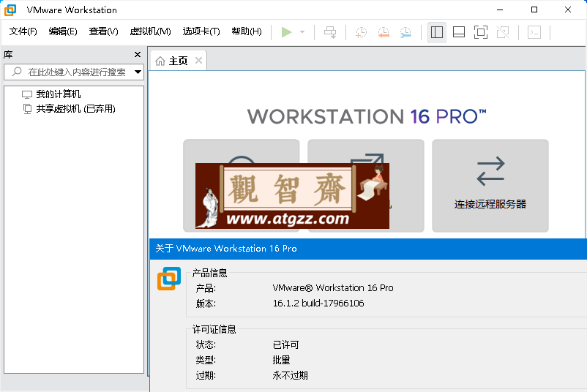Open the power options dropdown arrow
This screenshot has height=392, width=587.
302,32
